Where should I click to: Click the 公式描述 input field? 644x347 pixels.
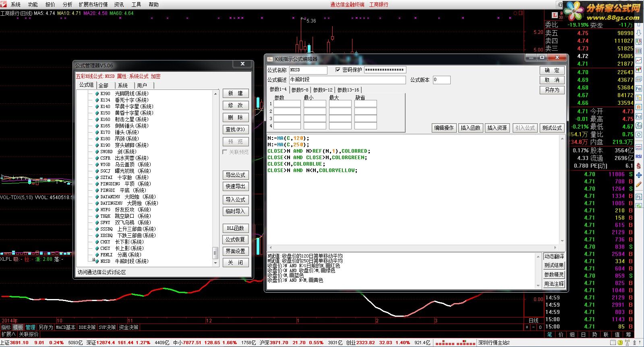347,80
